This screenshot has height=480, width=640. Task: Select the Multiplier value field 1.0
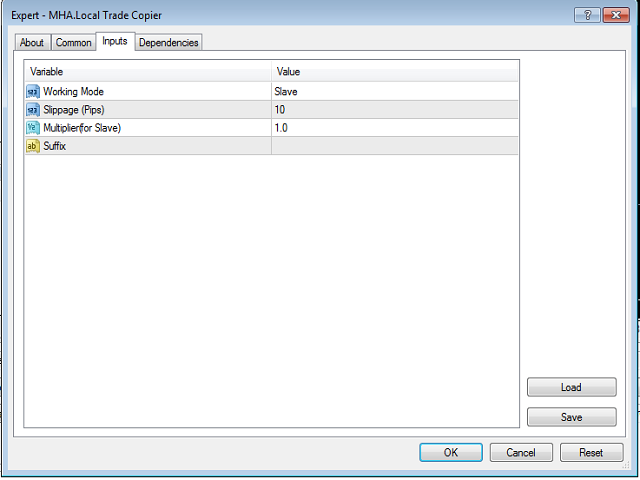394,128
